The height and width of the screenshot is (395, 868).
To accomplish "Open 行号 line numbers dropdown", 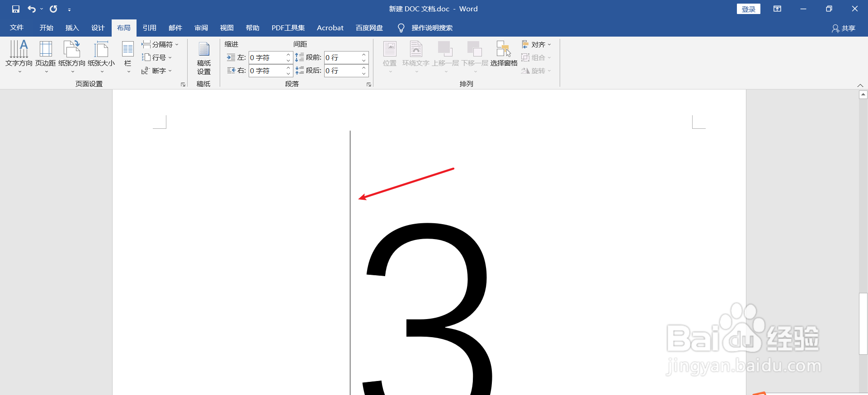I will pyautogui.click(x=157, y=57).
